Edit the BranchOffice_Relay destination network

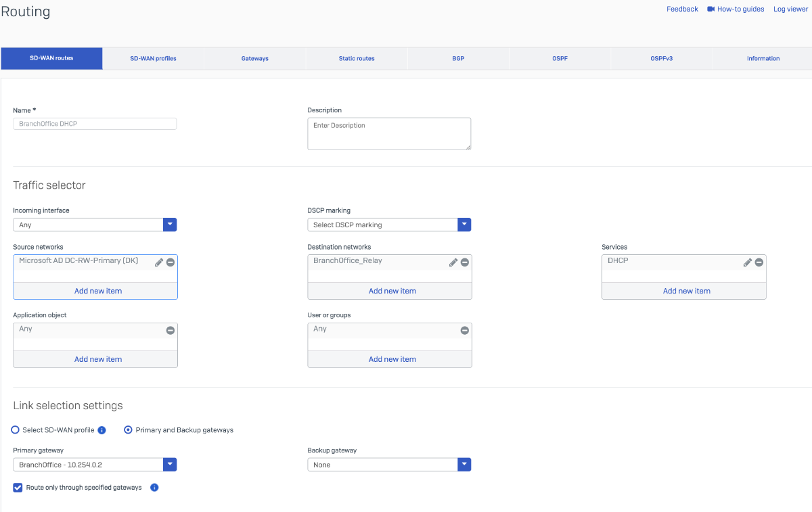tap(453, 262)
